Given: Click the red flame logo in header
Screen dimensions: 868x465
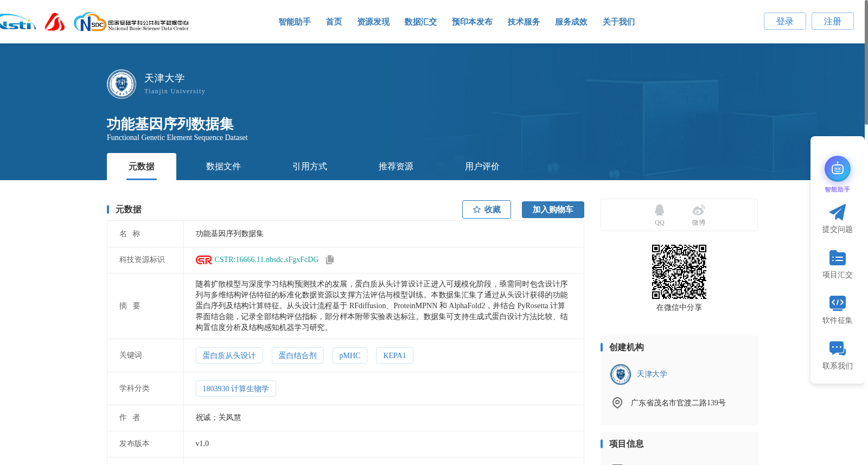Looking at the screenshot, I should click(x=55, y=22).
